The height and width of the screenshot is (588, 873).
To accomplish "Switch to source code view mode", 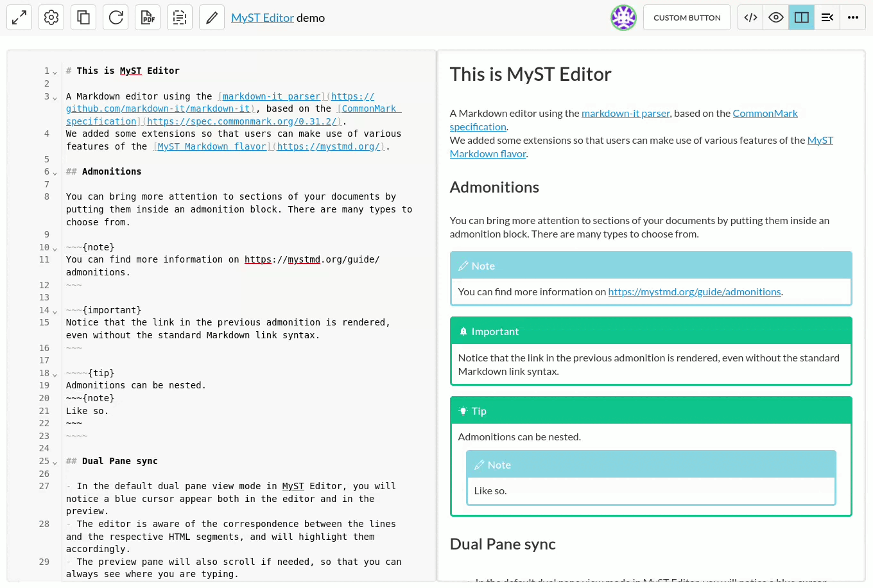I will coord(750,17).
